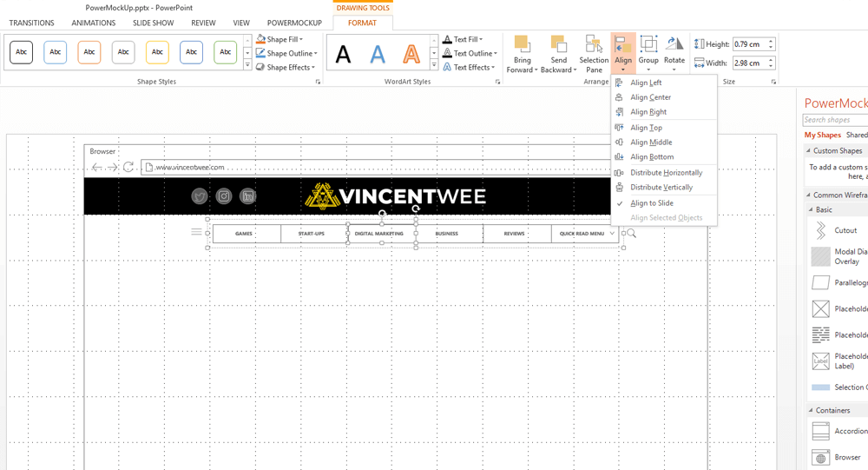Open Shape Styles dialog launcher
Screen dimensions: 868x470
[x=318, y=82]
